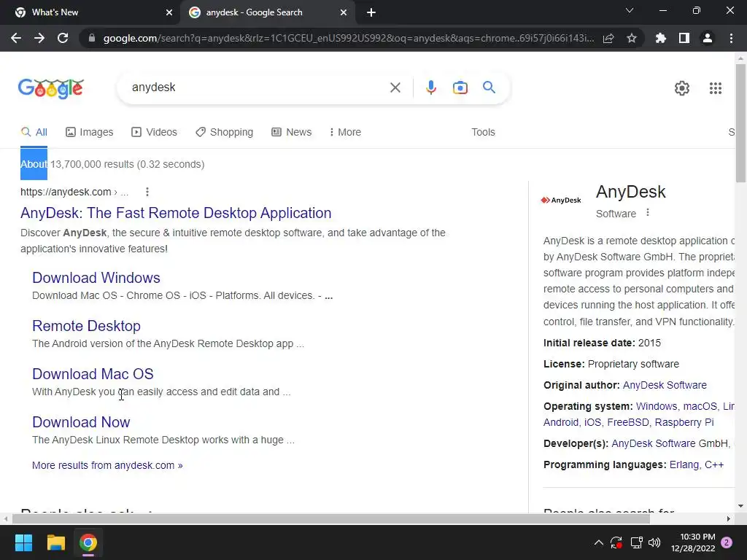The image size is (747, 560).
Task: Click the Google holiday logo
Action: 51,88
